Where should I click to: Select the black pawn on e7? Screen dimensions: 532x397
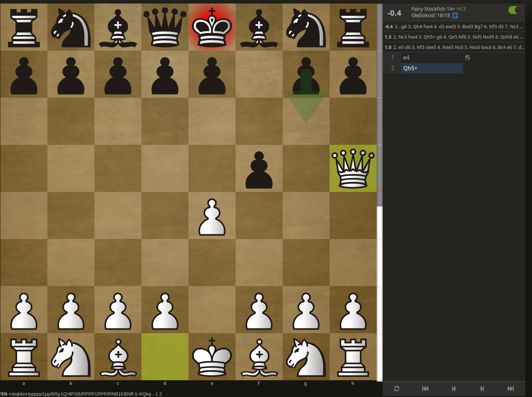(212, 74)
